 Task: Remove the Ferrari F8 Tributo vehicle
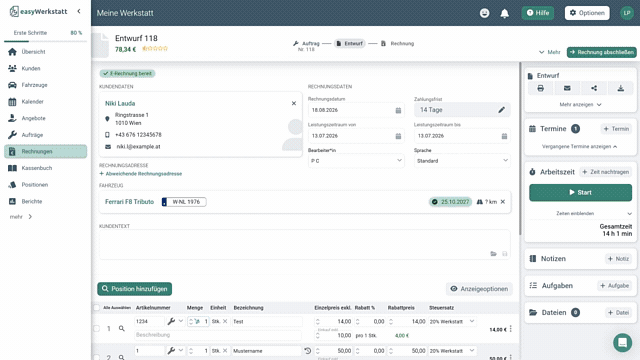tap(503, 202)
